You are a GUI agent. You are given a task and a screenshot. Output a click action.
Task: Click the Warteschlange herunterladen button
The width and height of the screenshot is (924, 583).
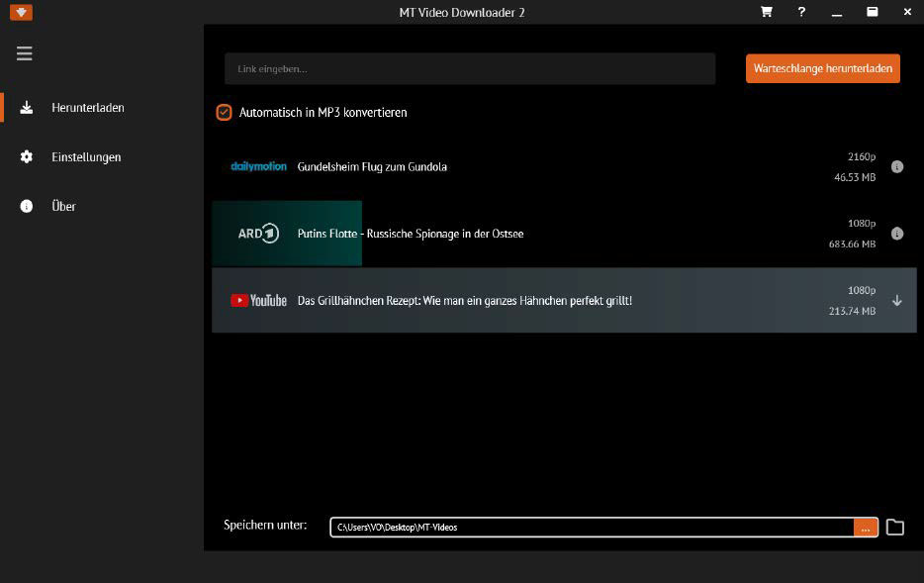[x=822, y=68]
